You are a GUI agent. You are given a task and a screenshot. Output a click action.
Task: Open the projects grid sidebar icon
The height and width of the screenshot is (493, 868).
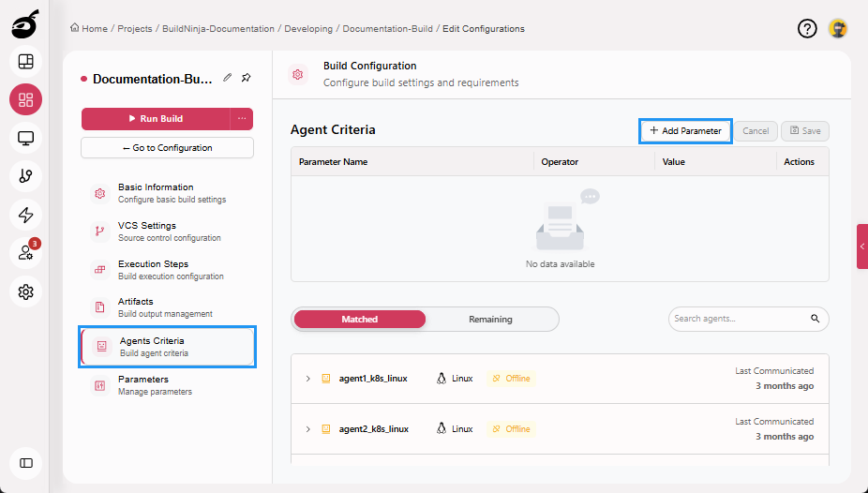point(25,99)
